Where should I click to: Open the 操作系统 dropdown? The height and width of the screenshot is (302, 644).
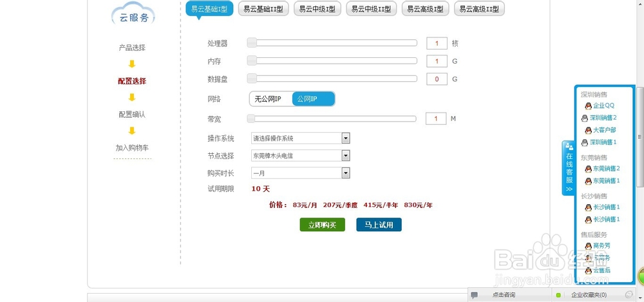point(301,138)
